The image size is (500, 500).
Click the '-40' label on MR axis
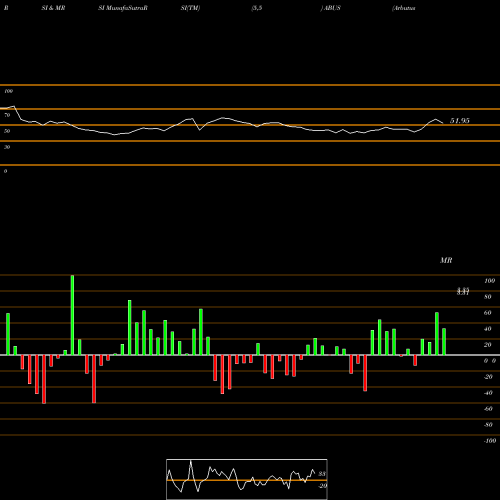(x=488, y=393)
